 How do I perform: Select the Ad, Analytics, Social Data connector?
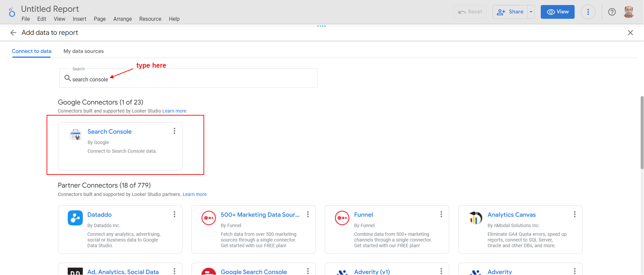[123, 272]
